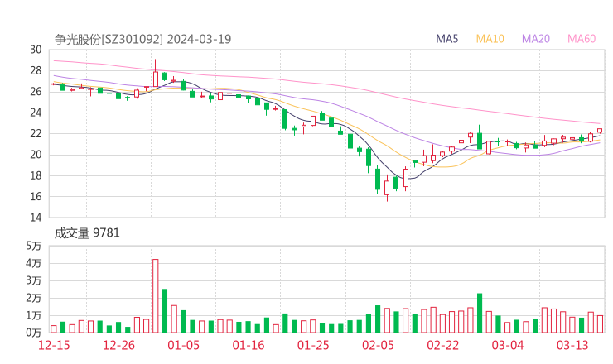The width and height of the screenshot is (613, 364).
Task: Click the 2万 volume axis label
Action: click(x=34, y=298)
